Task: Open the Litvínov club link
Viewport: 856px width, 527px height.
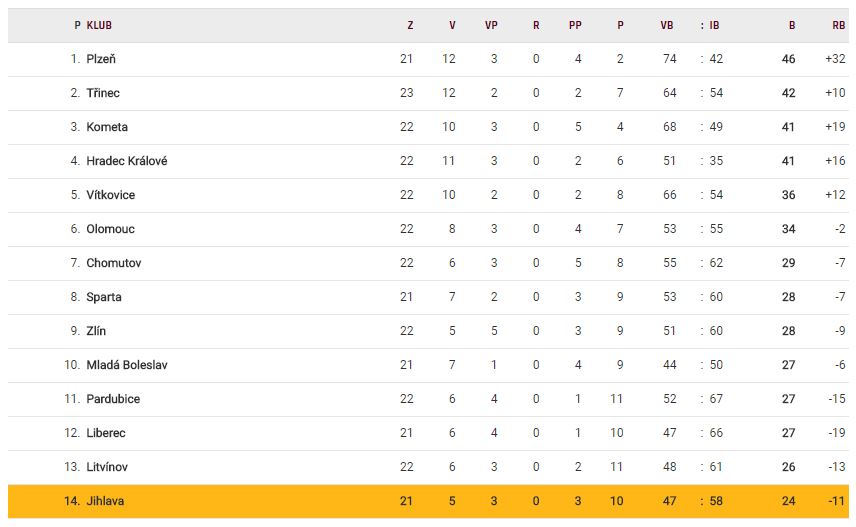Action: coord(107,467)
